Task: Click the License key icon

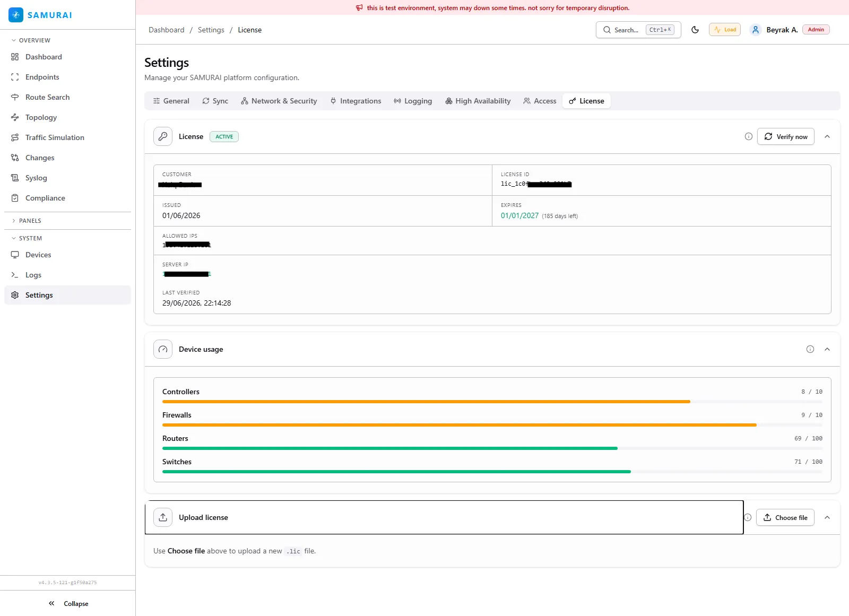Action: pos(163,136)
